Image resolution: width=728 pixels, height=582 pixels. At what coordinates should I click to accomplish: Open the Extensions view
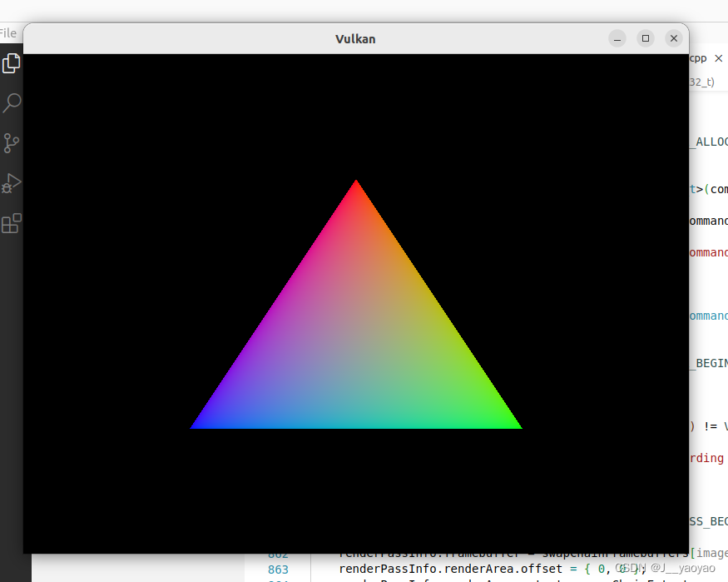pyautogui.click(x=11, y=223)
